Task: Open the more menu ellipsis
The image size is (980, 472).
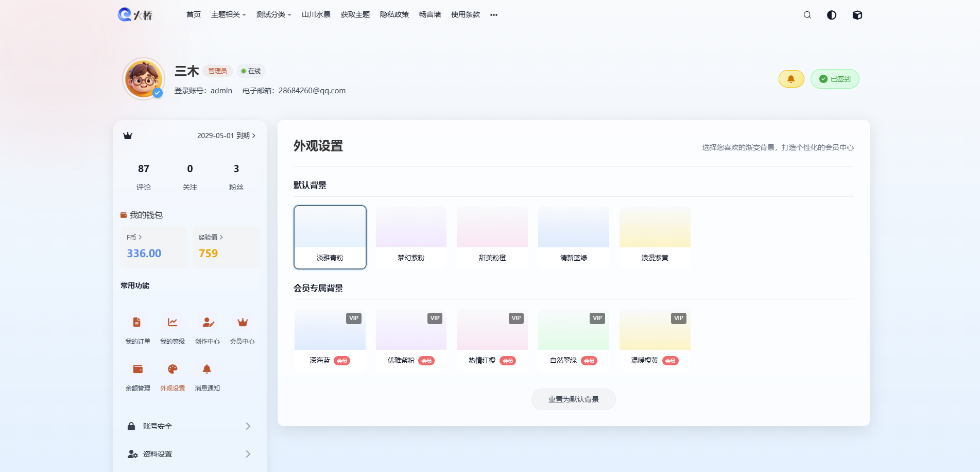Action: [494, 15]
